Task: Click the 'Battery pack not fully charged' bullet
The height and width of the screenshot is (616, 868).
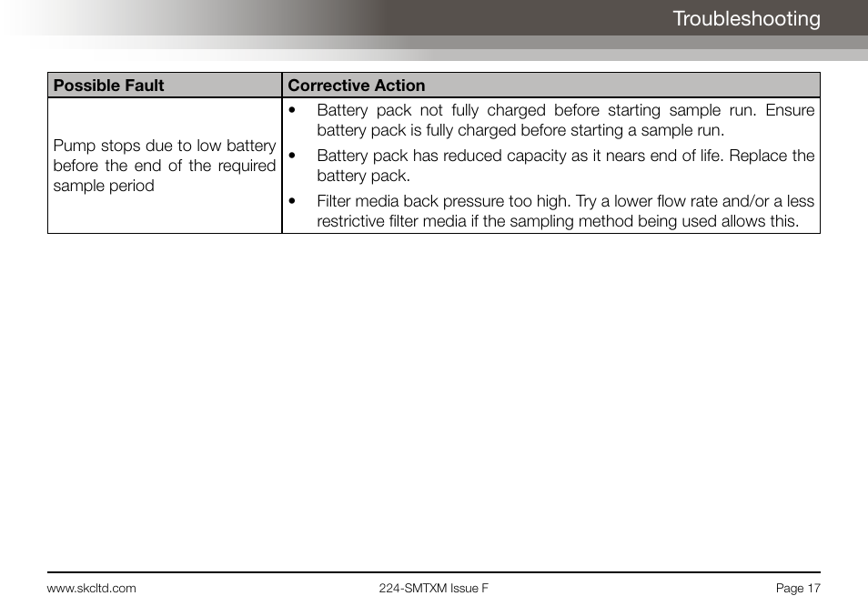Action: pos(551,120)
